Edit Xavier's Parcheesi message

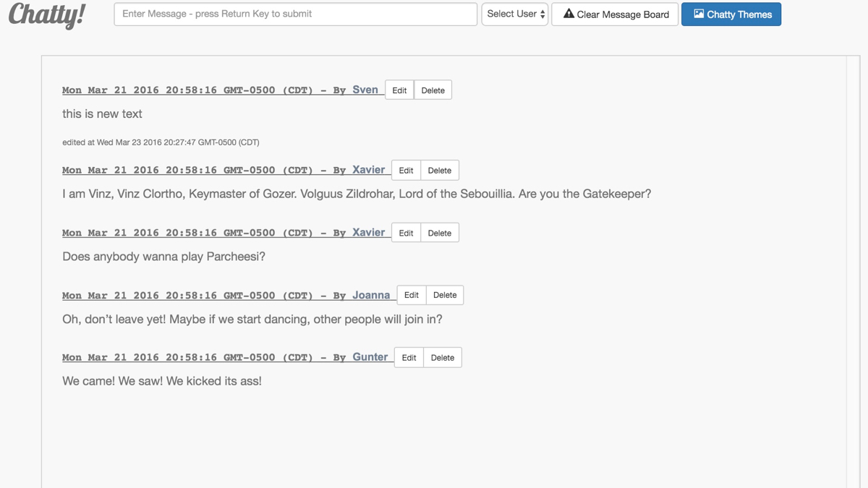click(406, 233)
